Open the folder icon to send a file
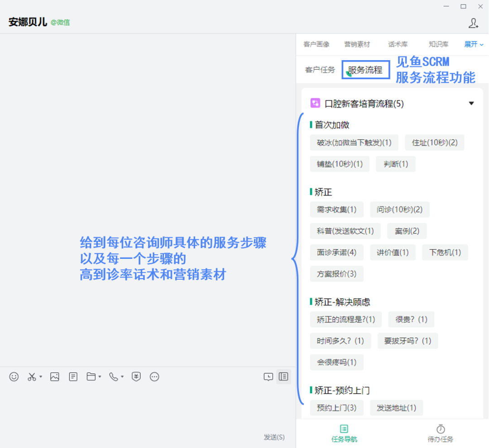 [91, 377]
